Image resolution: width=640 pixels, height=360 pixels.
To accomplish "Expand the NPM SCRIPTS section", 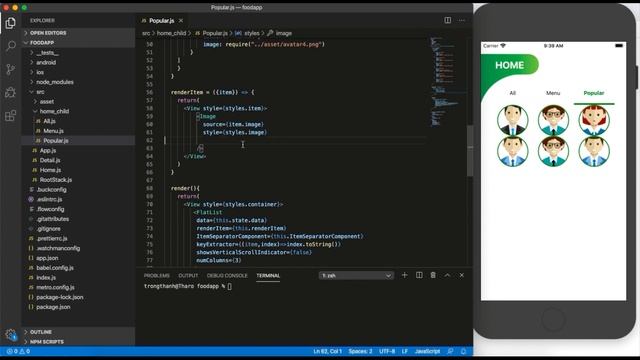I will [x=78, y=342].
